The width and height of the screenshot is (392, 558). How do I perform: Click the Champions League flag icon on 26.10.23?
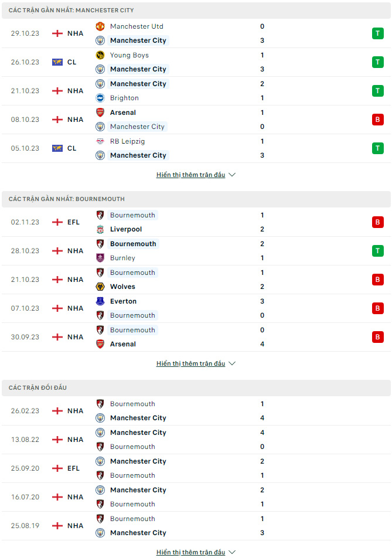[57, 62]
